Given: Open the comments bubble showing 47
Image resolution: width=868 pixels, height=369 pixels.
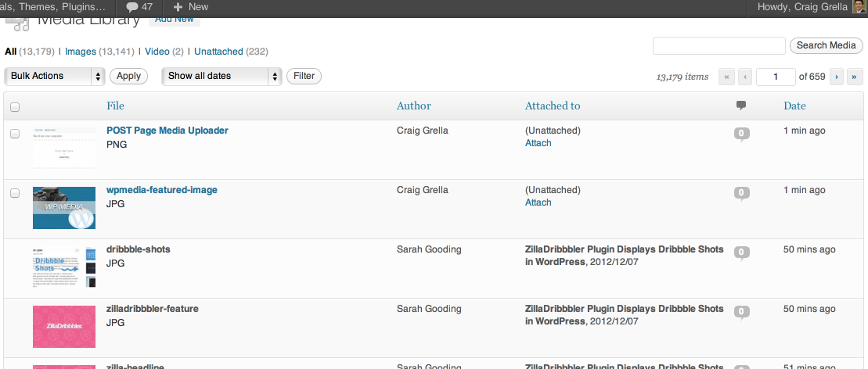Looking at the screenshot, I should 139,7.
